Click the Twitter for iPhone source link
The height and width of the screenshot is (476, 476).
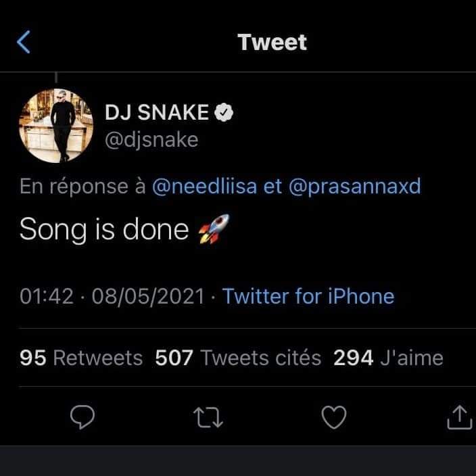click(308, 296)
